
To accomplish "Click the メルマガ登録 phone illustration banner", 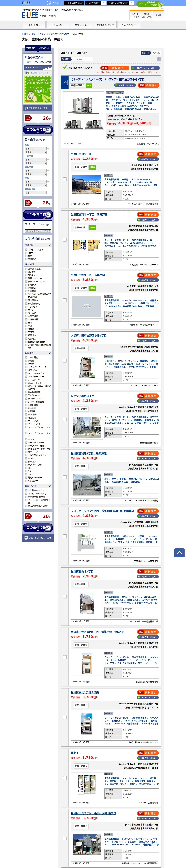I will (38, 89).
